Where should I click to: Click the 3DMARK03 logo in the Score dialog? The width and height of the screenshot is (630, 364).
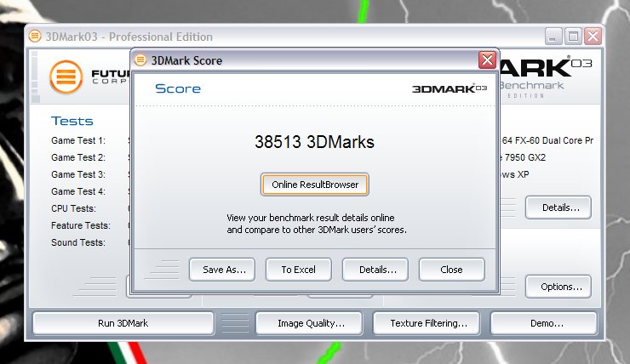tap(450, 88)
